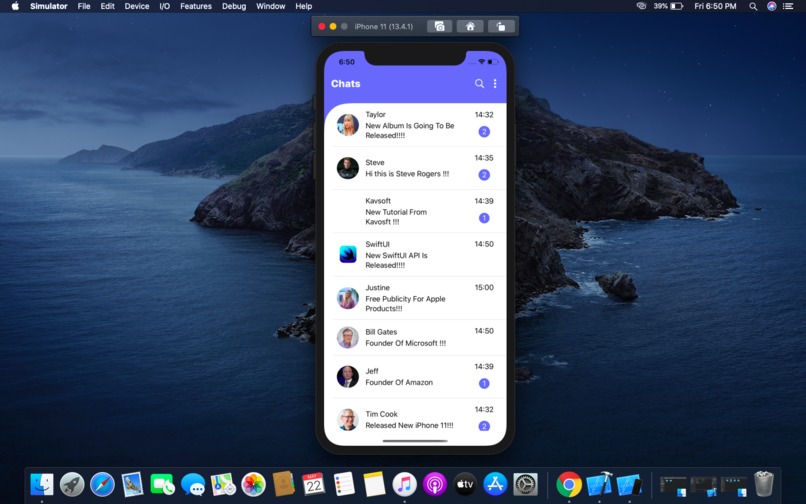
Task: Open Notification Center in menu bar
Action: (788, 6)
